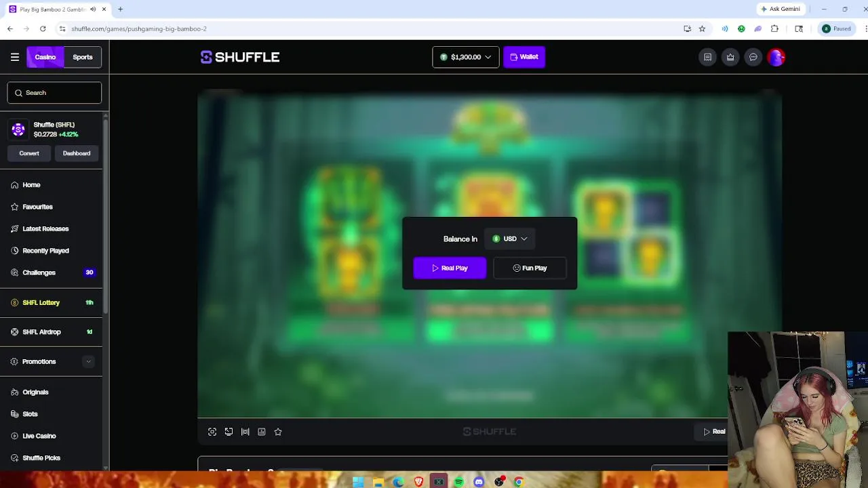Focus the sidebar Search field
868x488 pixels.
[x=54, y=93]
